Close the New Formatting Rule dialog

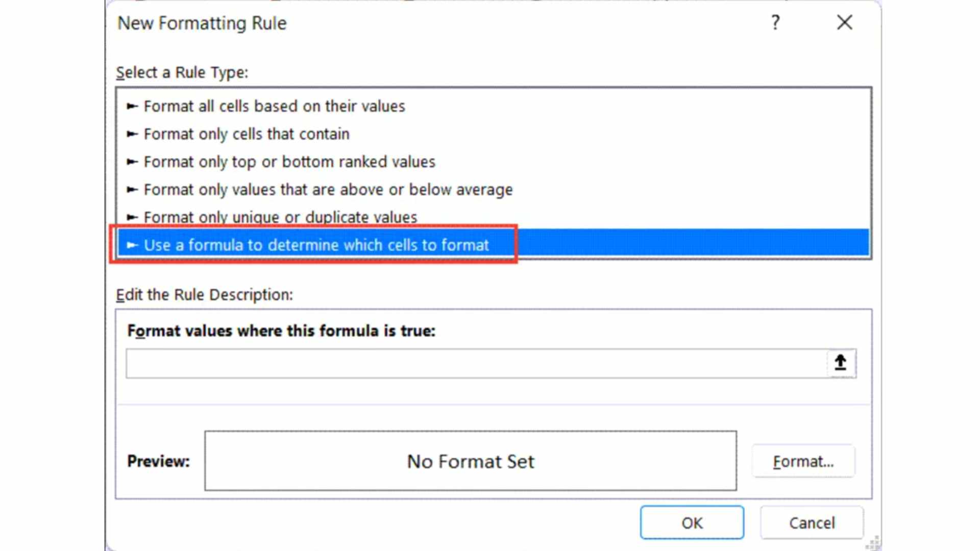[x=844, y=23]
